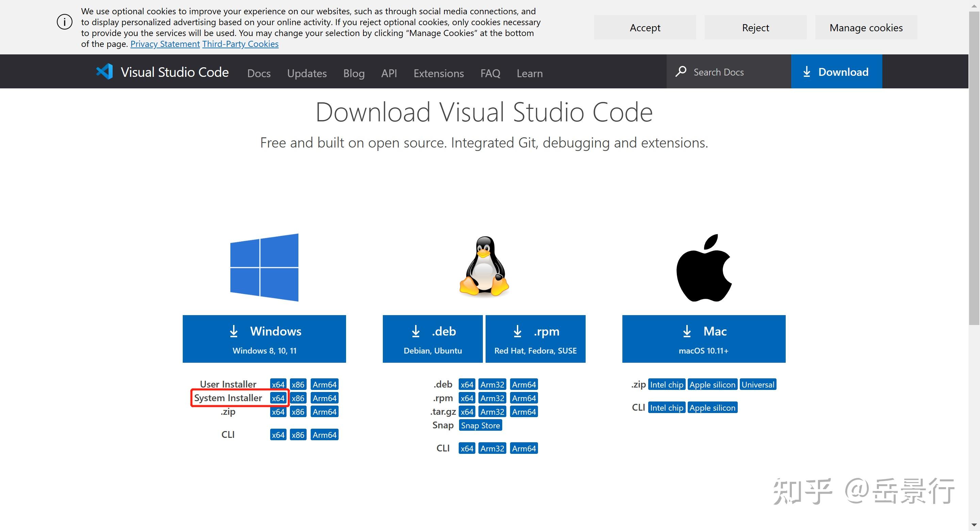Viewport: 980px width, 531px height.
Task: Go to the Updates page
Action: pos(307,73)
